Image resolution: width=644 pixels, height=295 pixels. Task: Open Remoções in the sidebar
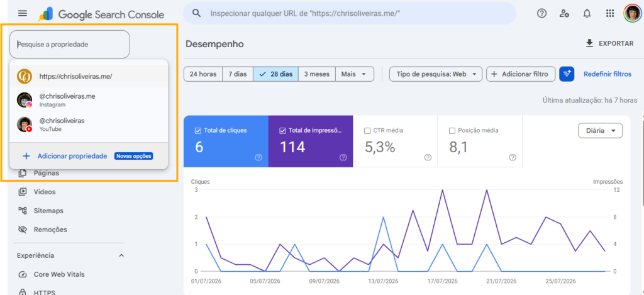click(x=50, y=229)
